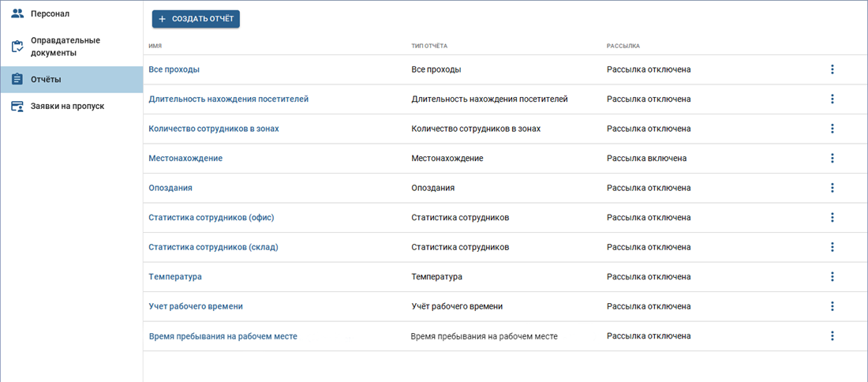Open the Все проходы report link
The image size is (868, 382).
(x=174, y=69)
